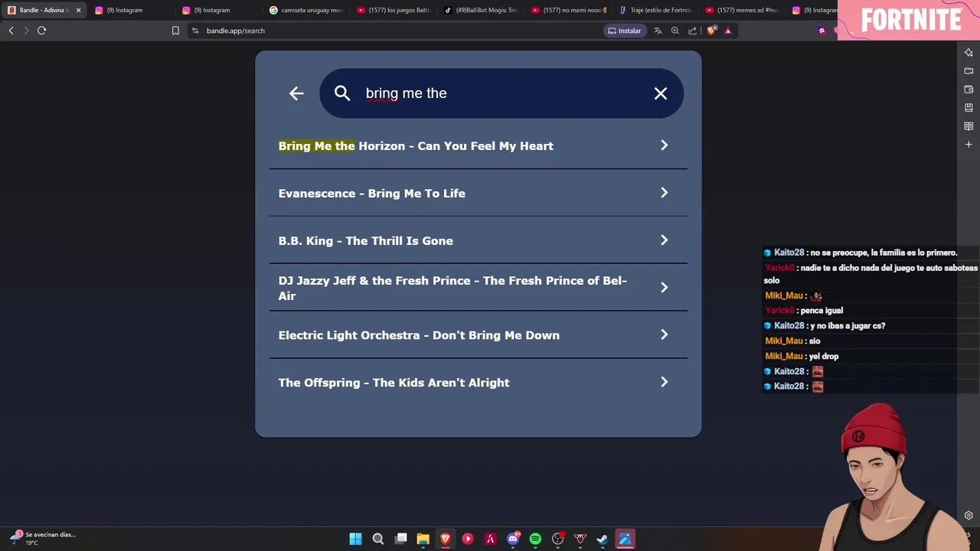Open chevron for DJ Jazzy Jeff row
The width and height of the screenshot is (980, 551).
[664, 288]
